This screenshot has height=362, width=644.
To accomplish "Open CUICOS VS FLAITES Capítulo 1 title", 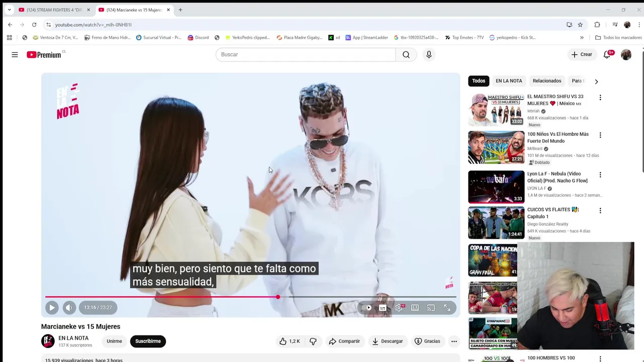I will 553,213.
